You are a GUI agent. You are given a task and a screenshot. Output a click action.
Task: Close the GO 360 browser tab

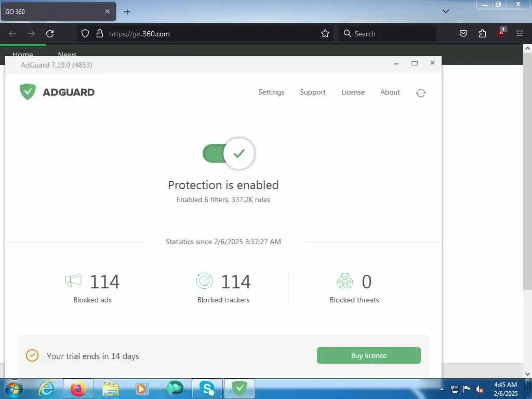(107, 11)
